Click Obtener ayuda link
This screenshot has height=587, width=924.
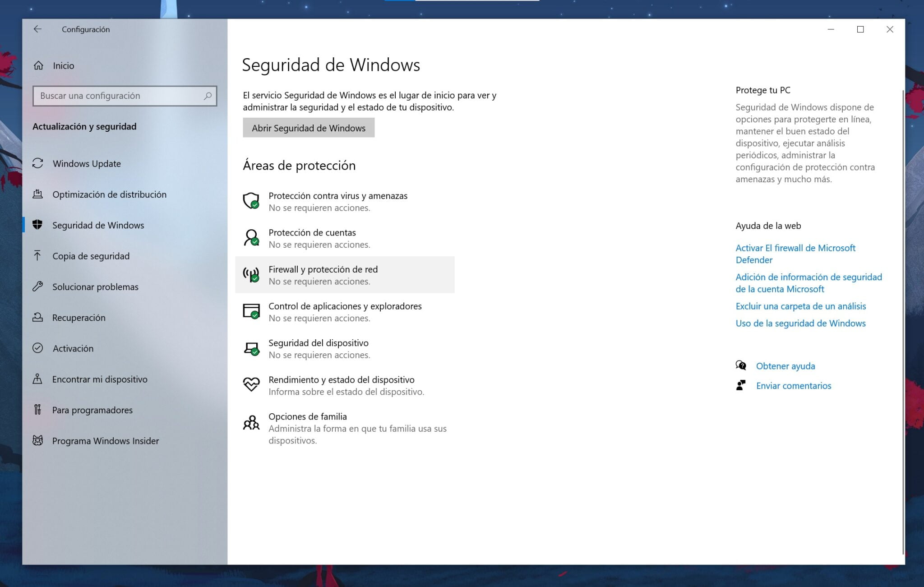point(785,366)
